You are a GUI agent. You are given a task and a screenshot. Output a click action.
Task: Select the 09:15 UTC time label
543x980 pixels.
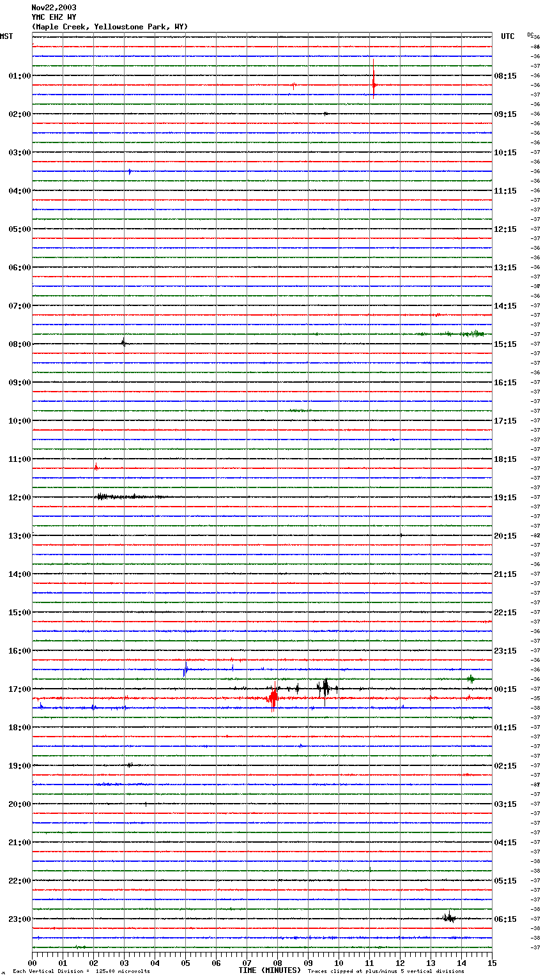click(x=505, y=114)
